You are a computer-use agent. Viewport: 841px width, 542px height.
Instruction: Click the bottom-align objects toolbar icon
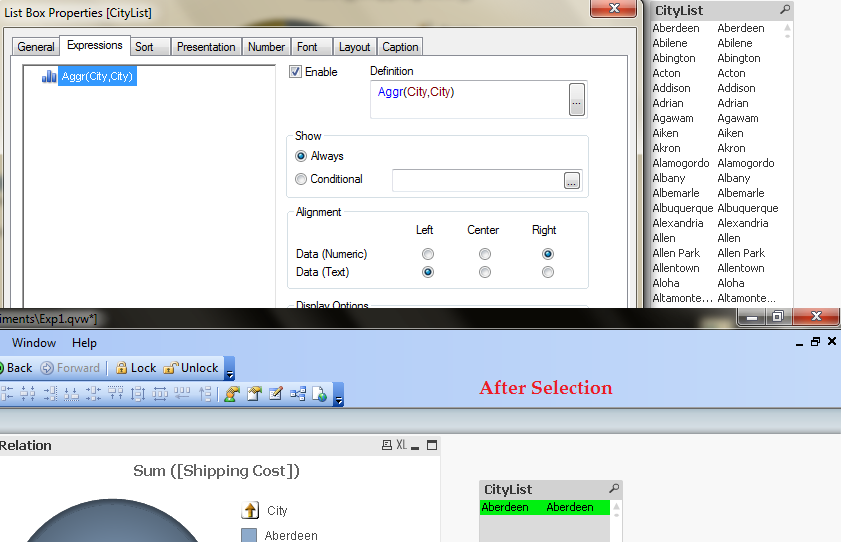click(x=71, y=394)
